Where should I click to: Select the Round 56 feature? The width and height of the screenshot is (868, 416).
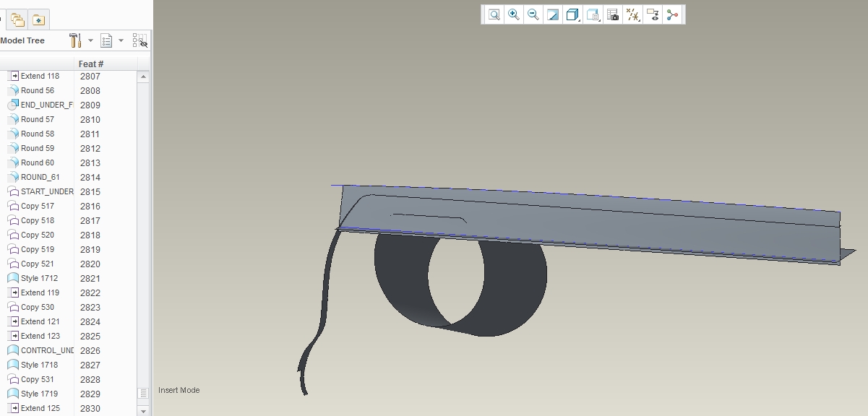(x=37, y=90)
